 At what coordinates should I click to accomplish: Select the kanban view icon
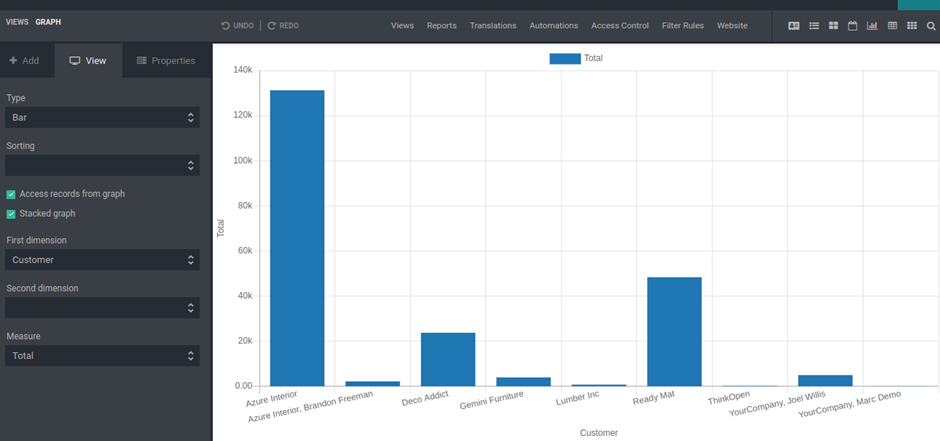click(833, 26)
